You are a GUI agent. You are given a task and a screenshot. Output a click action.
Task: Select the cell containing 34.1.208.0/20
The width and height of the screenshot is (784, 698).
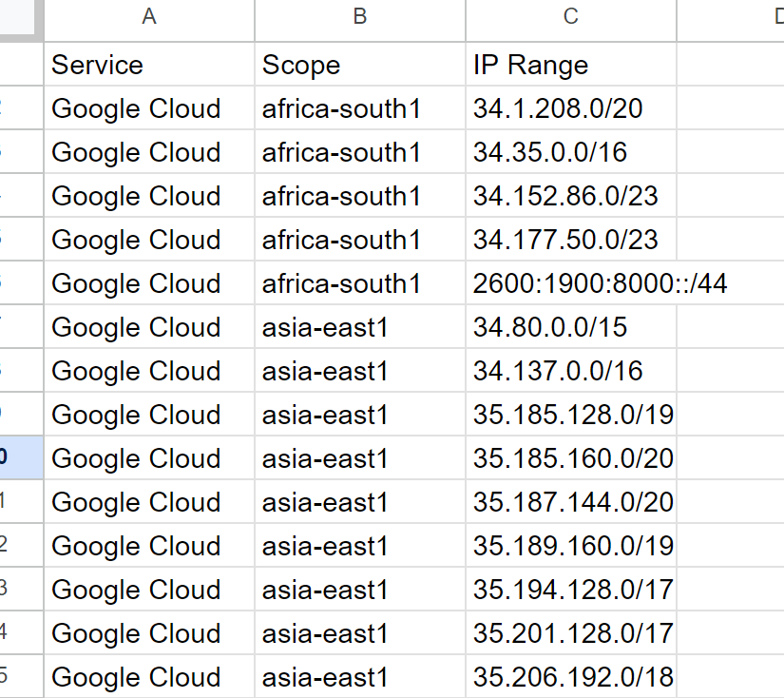(x=568, y=108)
